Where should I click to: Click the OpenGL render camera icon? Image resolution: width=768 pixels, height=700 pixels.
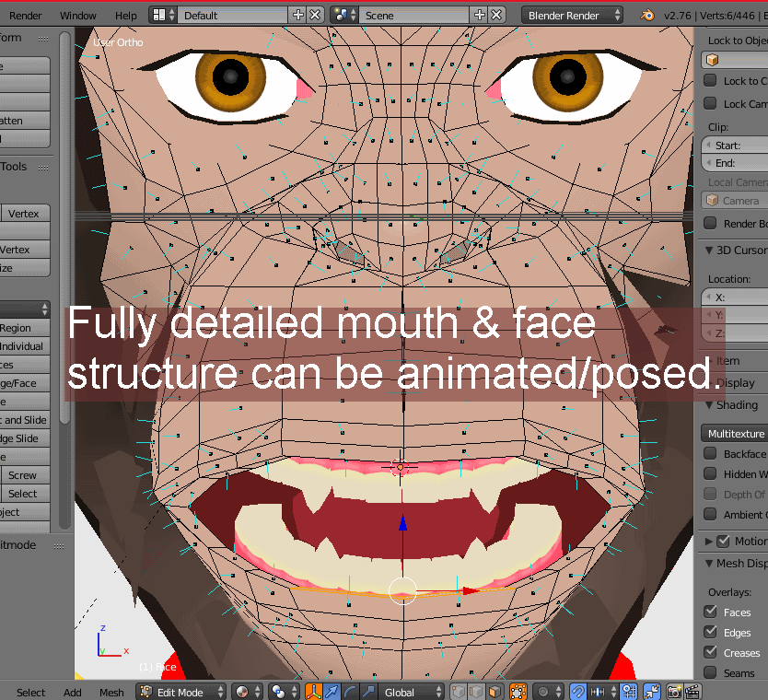tap(674, 692)
